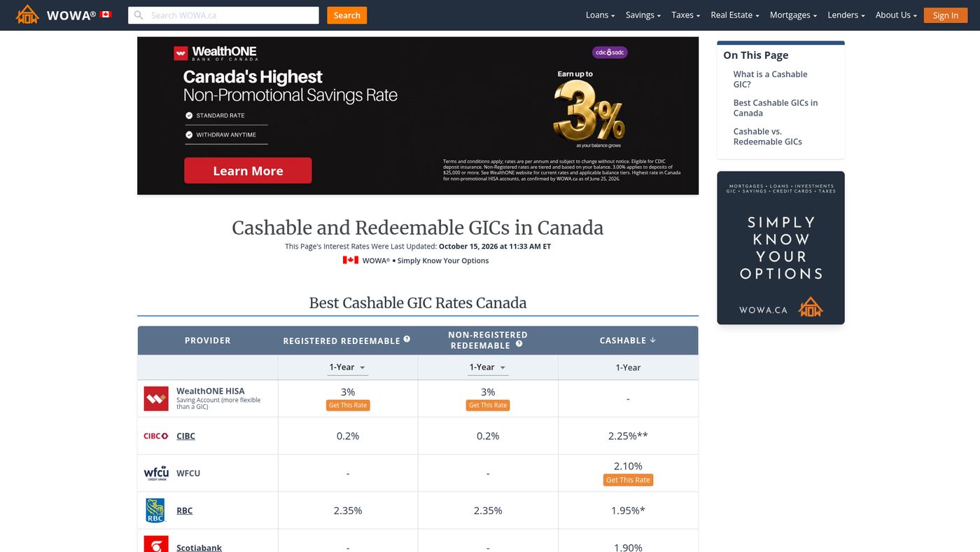Sort by Cashable column arrow
This screenshot has width=980, height=552.
(x=653, y=340)
